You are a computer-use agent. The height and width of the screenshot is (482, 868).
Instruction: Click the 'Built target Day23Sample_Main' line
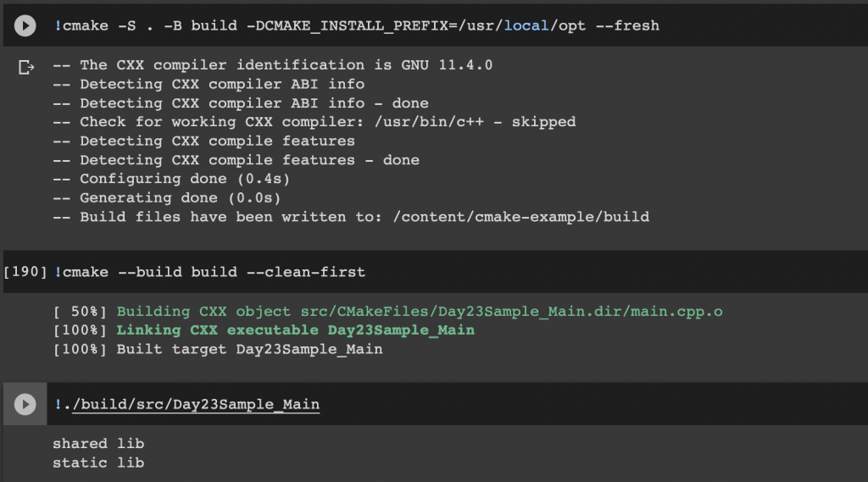tap(249, 349)
